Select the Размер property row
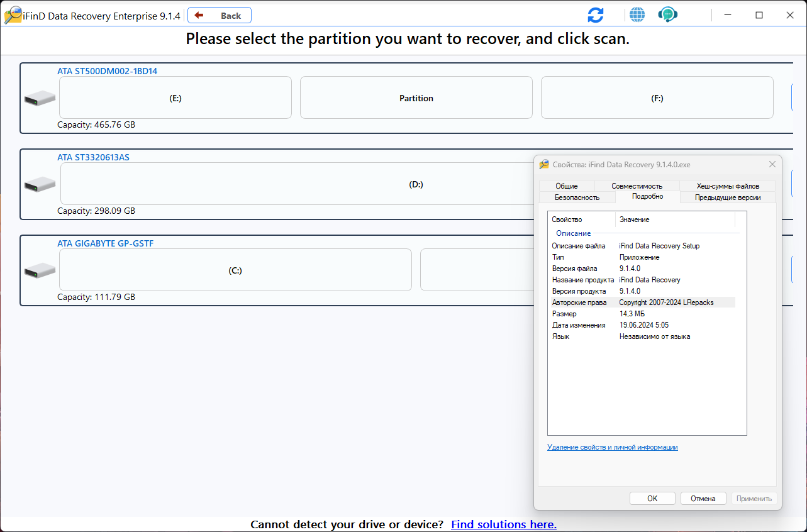 click(x=642, y=314)
